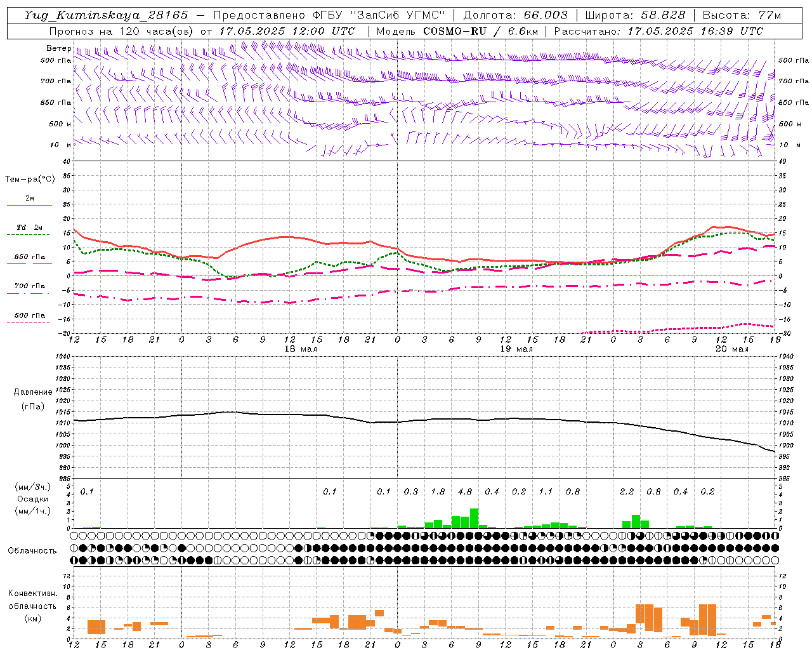
Task: Click the station title Yug_Kuminskaya_28165
Action: point(106,15)
